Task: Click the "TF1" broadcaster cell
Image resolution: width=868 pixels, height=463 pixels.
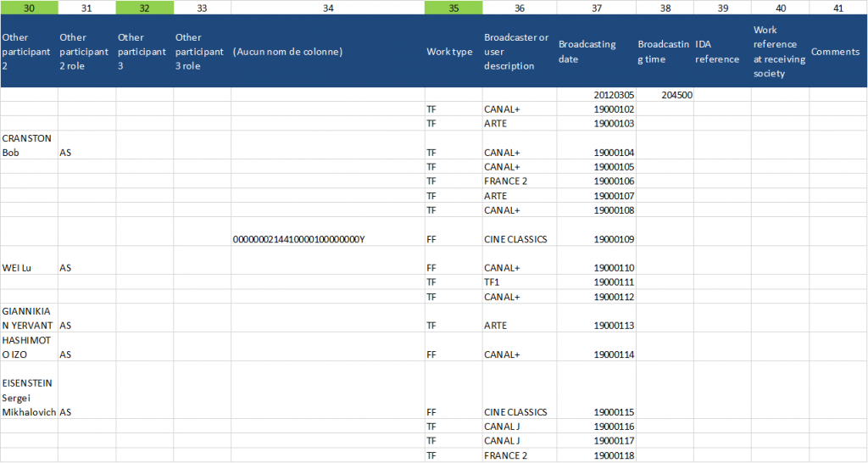Action: [519, 282]
